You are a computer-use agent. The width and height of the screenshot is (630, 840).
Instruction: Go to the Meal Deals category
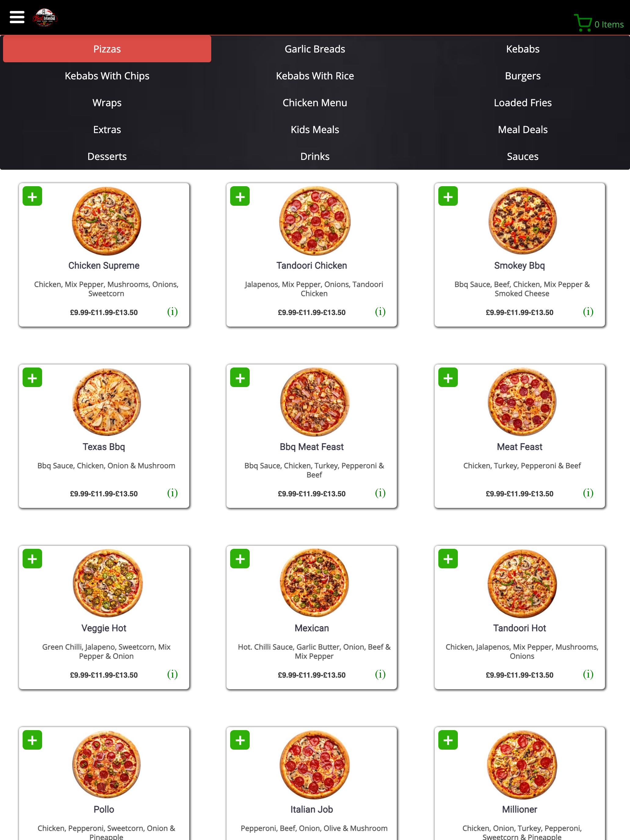click(523, 129)
